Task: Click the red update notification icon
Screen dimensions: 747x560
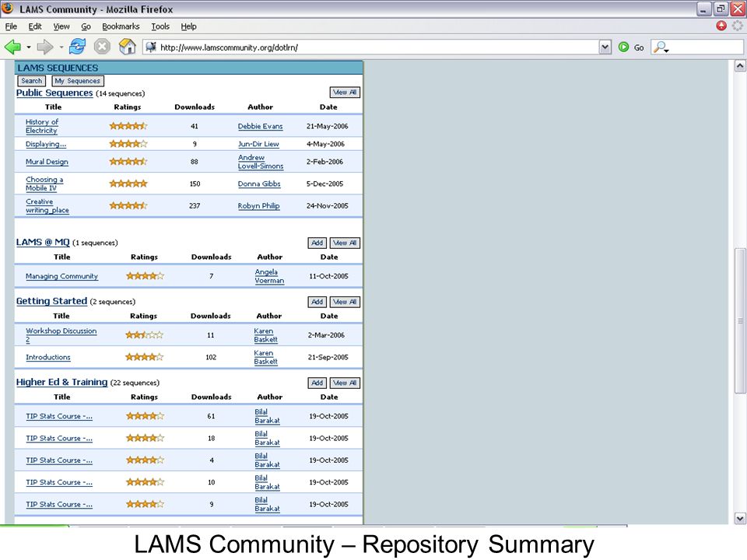Action: point(721,26)
